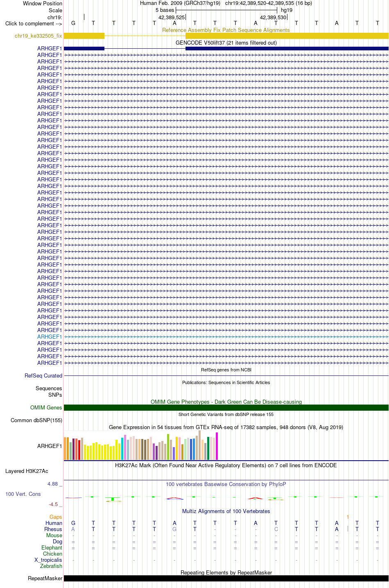Click the dark green OMIM gene bar
389x588 pixels.
(x=226, y=408)
